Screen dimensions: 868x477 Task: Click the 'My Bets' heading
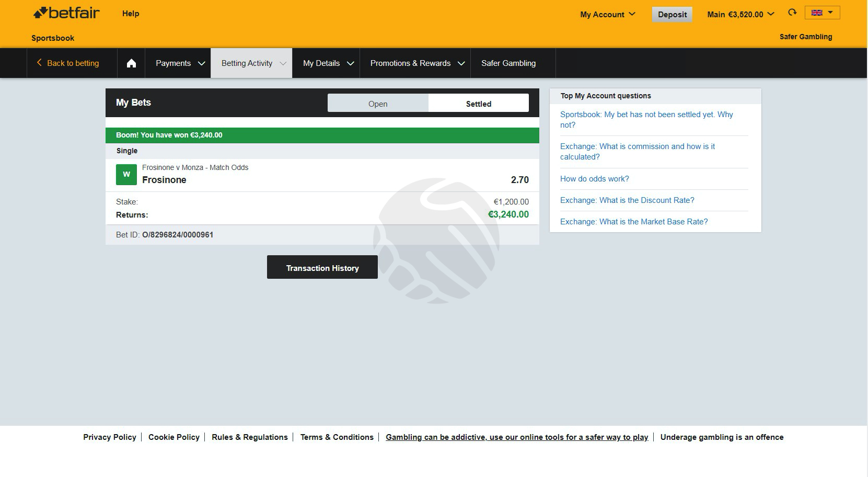pyautogui.click(x=133, y=103)
